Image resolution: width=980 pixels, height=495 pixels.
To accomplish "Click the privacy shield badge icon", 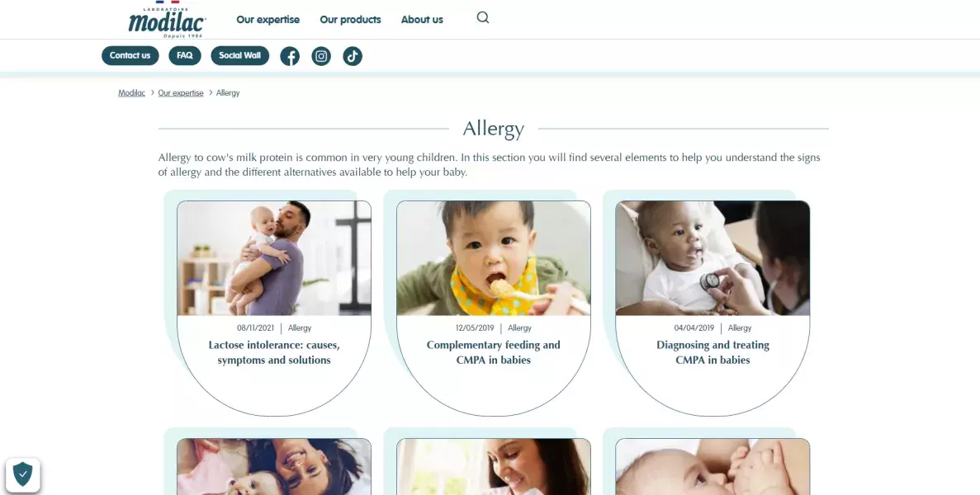I will coord(23,475).
